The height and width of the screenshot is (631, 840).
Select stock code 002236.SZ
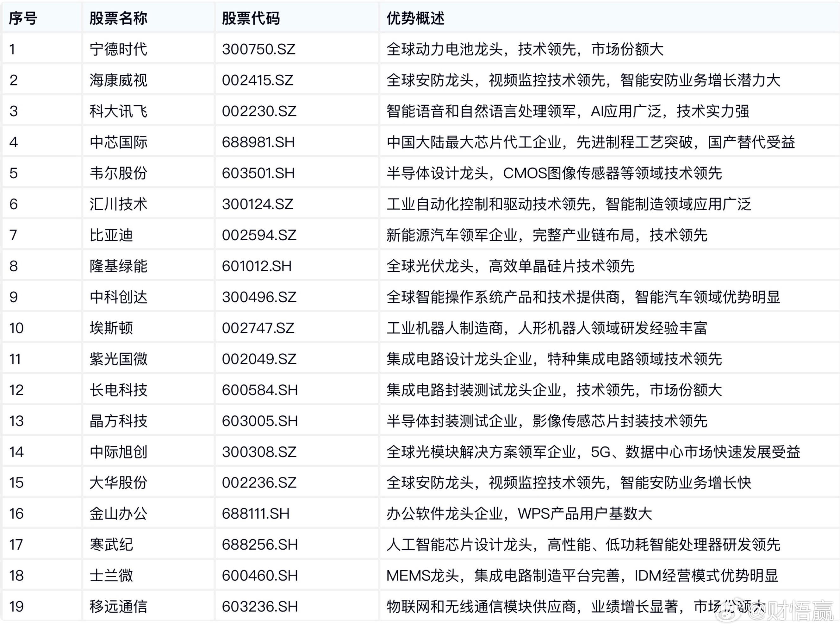(259, 483)
